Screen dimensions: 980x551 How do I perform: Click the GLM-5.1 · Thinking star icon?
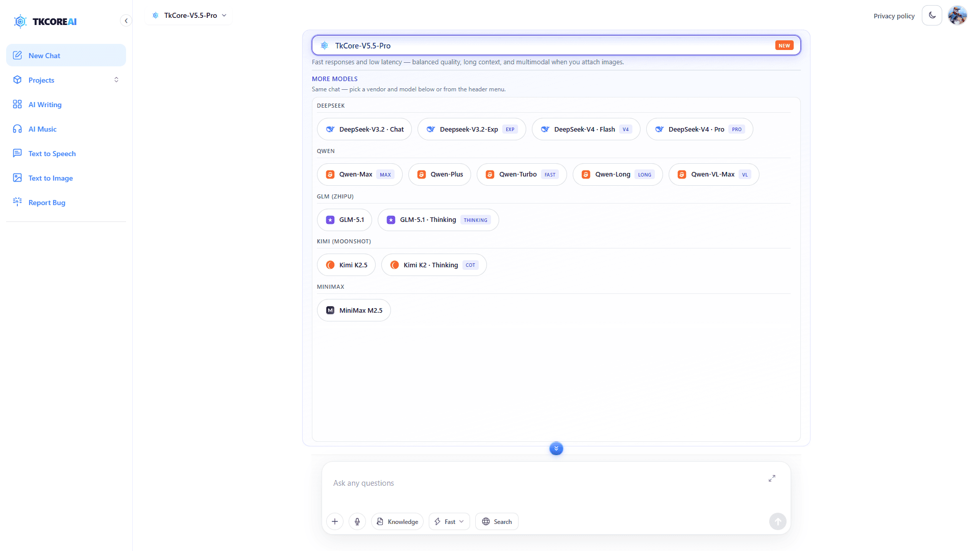tap(391, 220)
